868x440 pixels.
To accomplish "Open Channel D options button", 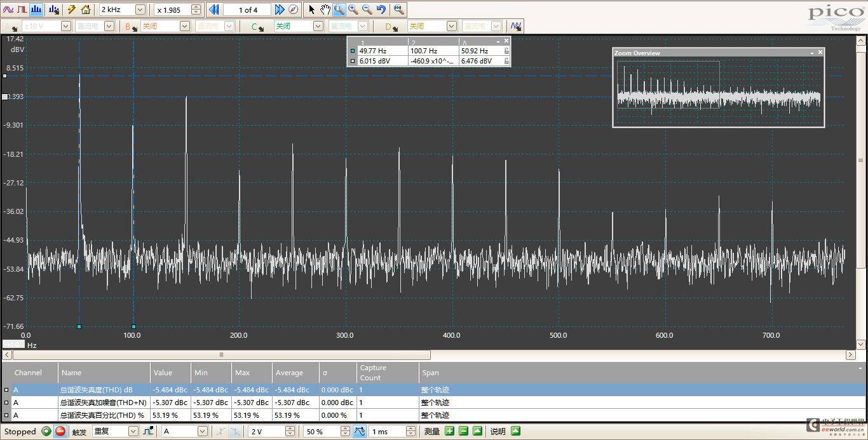I will coord(391,27).
